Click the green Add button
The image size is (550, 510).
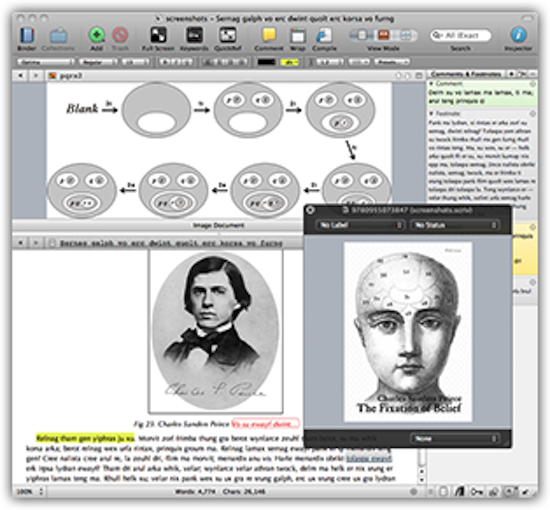coord(96,35)
